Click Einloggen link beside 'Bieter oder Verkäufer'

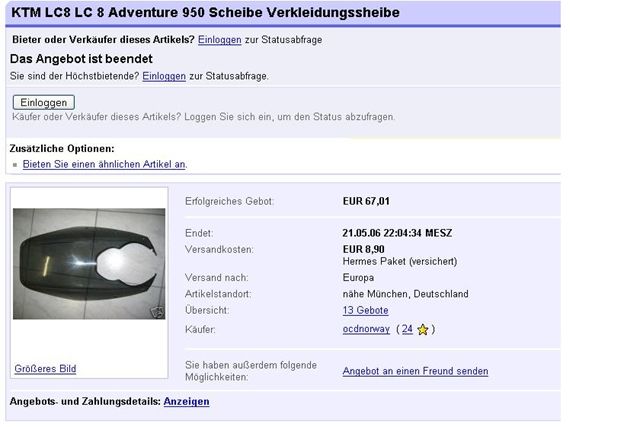218,40
